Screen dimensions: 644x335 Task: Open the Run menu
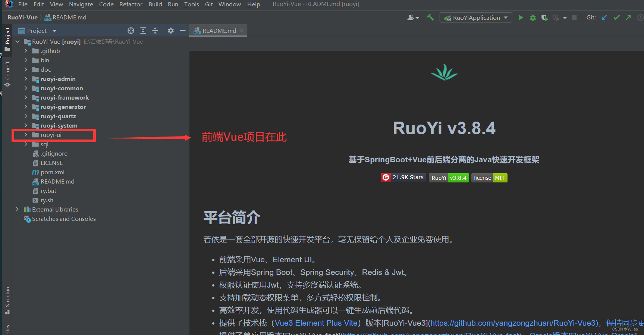point(173,4)
